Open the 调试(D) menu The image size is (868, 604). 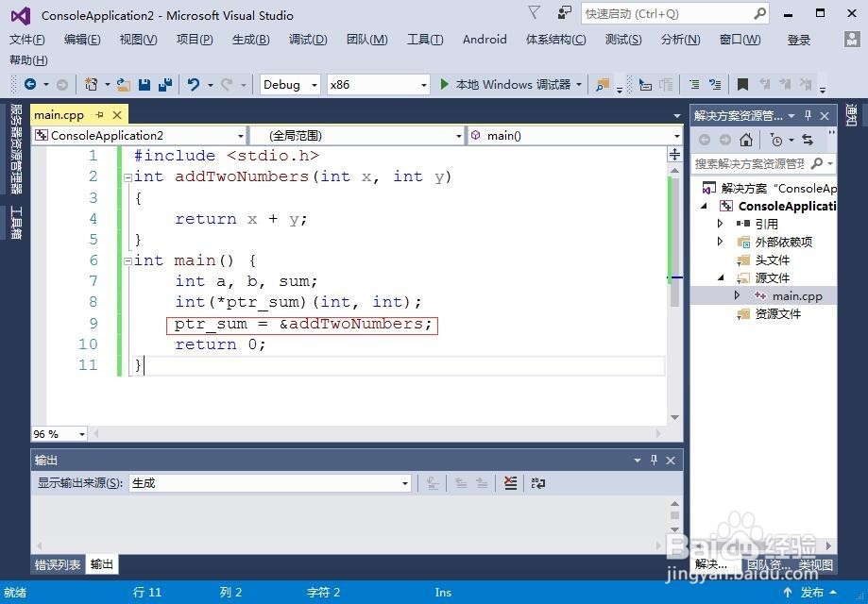click(x=308, y=40)
